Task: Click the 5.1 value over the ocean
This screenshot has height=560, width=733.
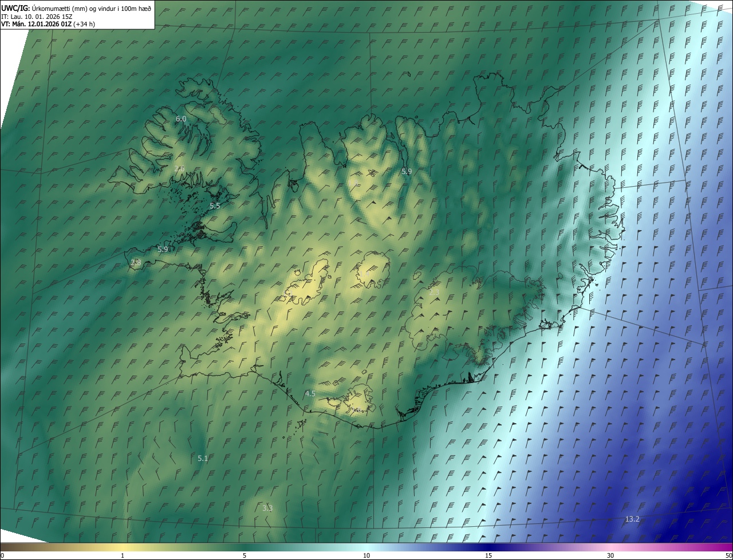Action: pos(203,458)
